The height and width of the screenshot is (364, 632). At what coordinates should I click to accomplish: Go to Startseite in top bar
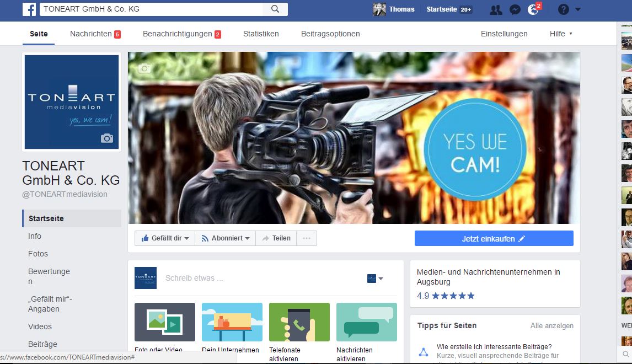point(442,9)
